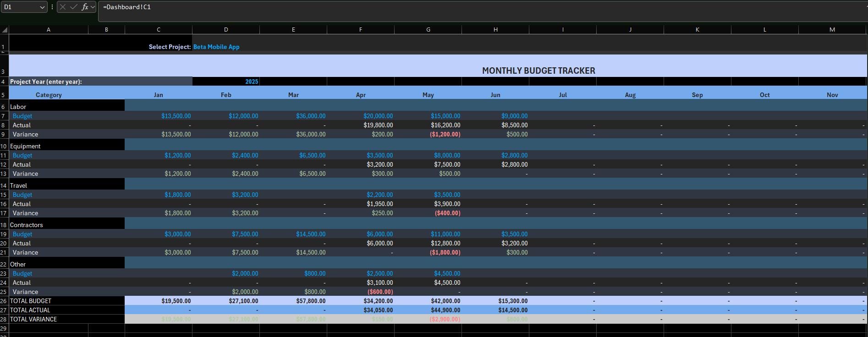868x337 pixels.
Task: Click the 'Project Year (enter year):' label
Action: 46,82
